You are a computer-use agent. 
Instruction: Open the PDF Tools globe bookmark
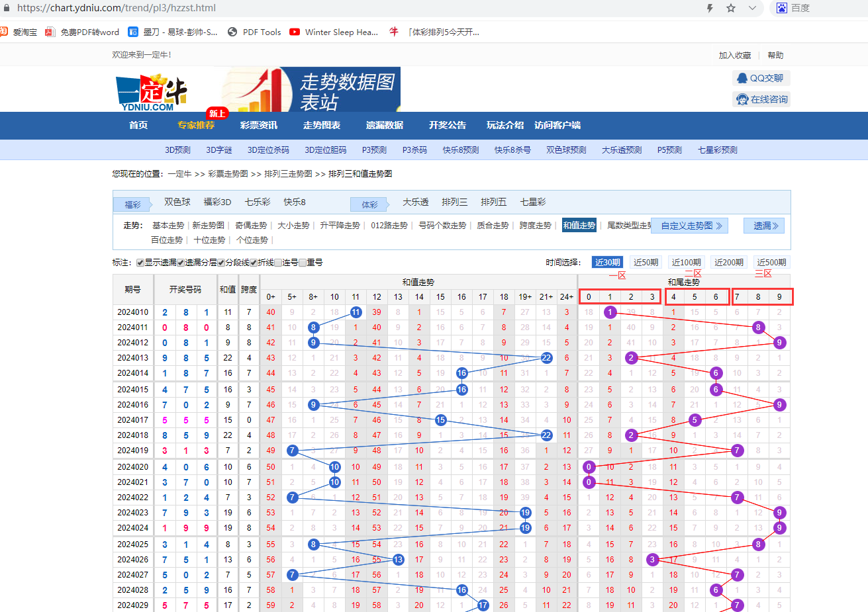coord(232,32)
